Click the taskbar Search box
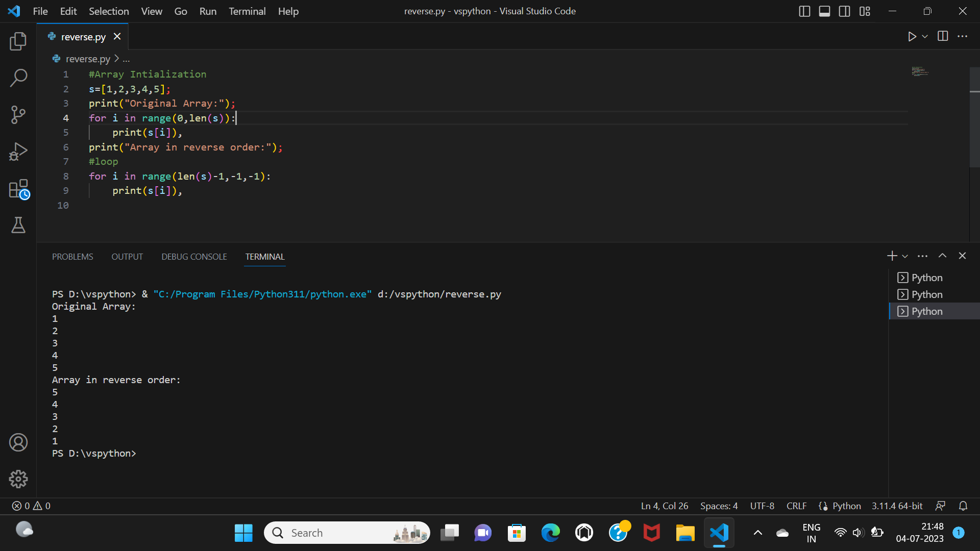Image resolution: width=980 pixels, height=551 pixels. (x=347, y=533)
